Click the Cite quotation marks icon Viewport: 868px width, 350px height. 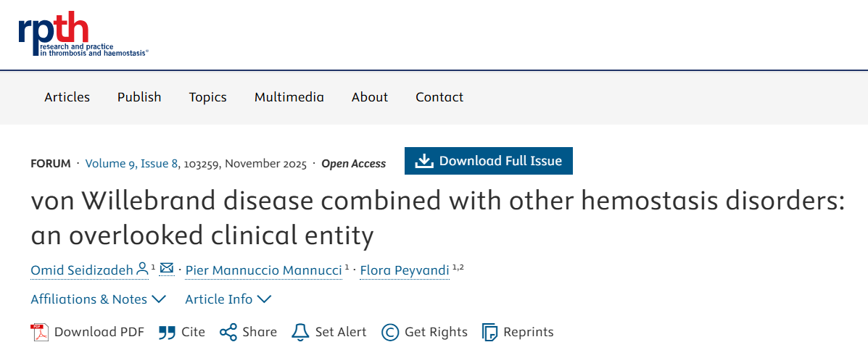coord(167,333)
